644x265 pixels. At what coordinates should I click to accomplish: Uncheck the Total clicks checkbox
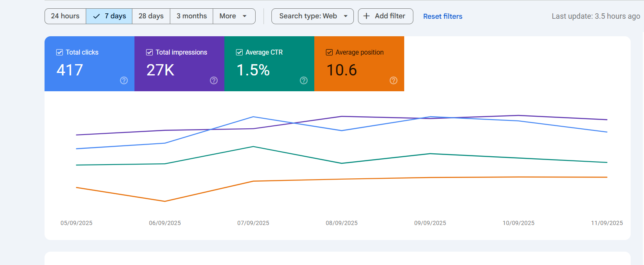coord(60,52)
